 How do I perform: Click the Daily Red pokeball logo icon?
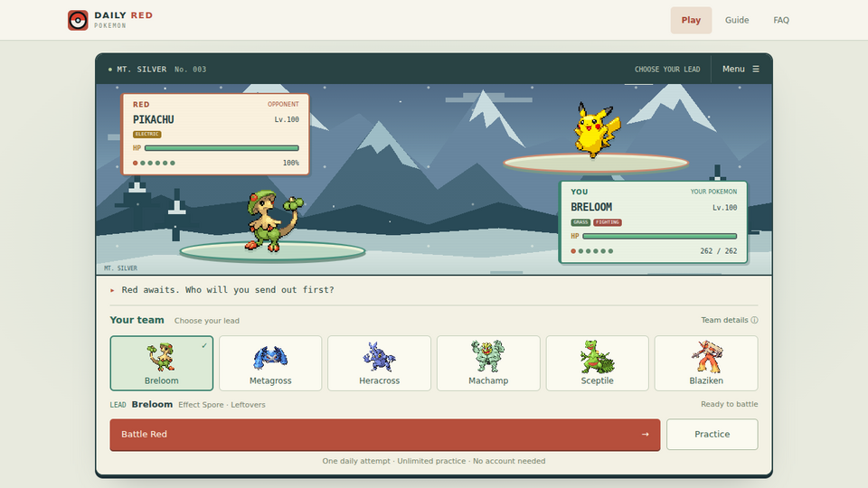coord(78,21)
